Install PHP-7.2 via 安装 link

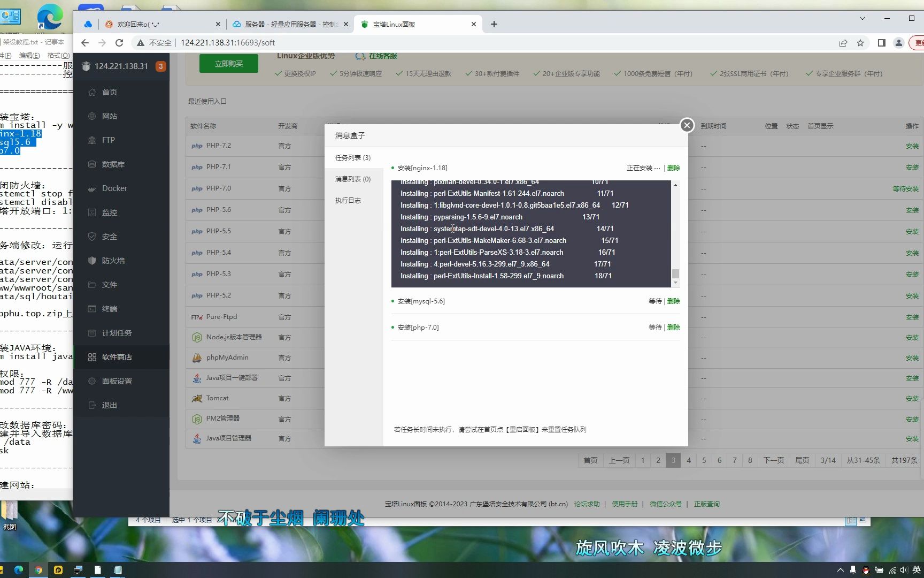[912, 146]
